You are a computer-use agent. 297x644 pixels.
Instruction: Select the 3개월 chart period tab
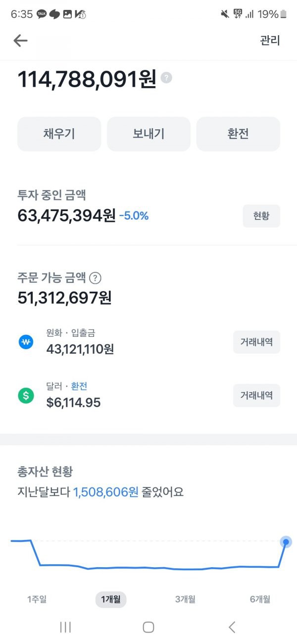point(185,599)
